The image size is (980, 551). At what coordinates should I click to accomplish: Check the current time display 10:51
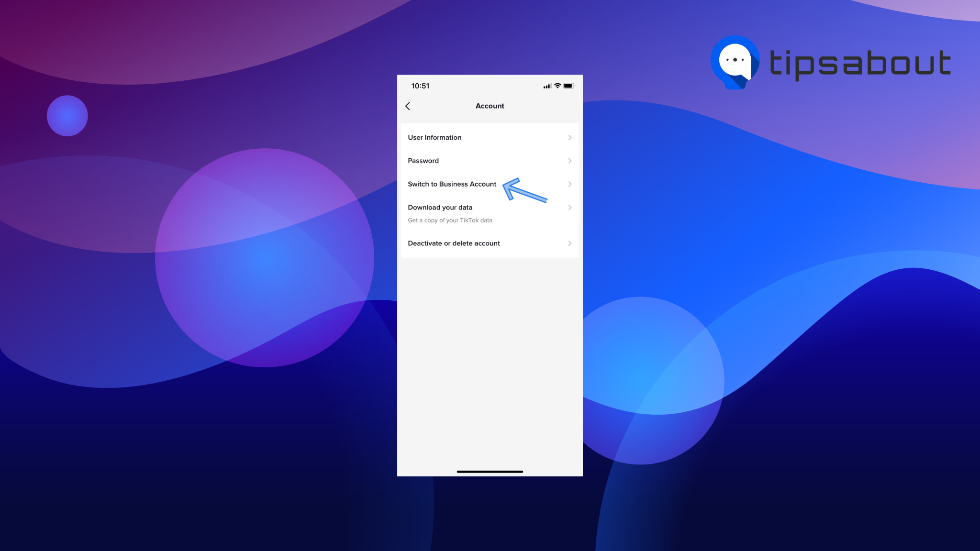(420, 86)
